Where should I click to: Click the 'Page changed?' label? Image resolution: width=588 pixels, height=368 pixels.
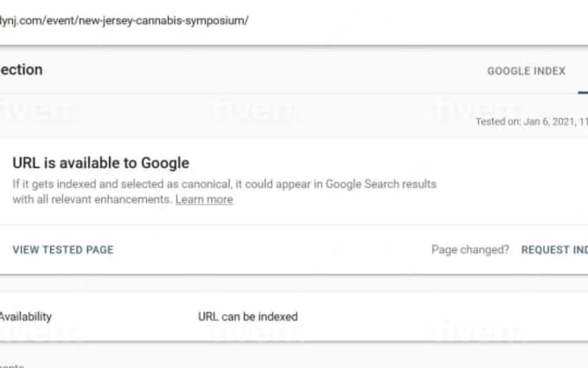(x=470, y=249)
